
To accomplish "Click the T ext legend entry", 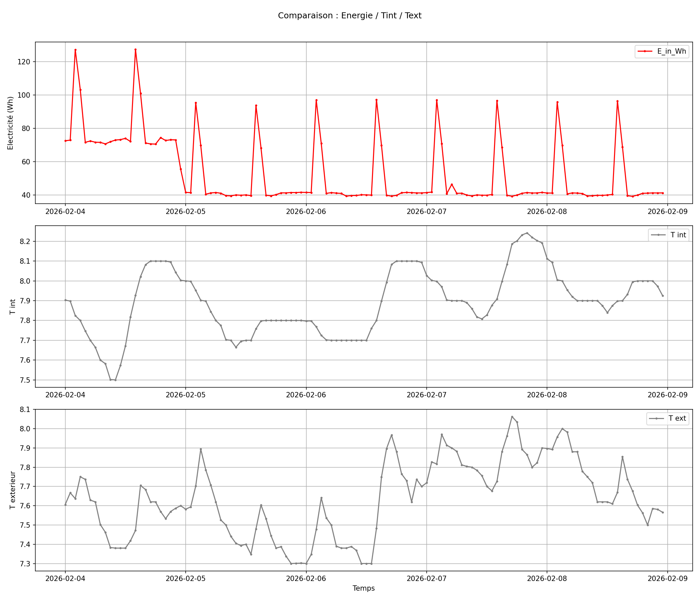I will pyautogui.click(x=677, y=418).
